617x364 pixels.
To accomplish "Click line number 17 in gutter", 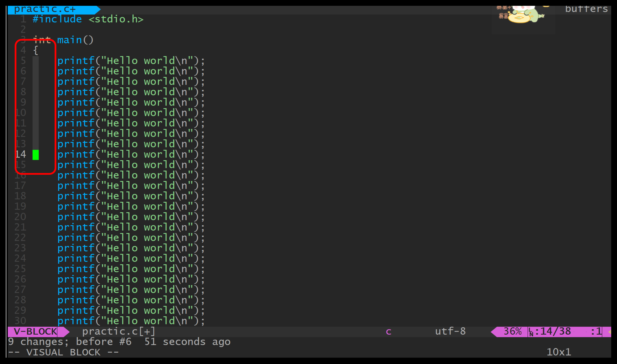I will [x=20, y=186].
